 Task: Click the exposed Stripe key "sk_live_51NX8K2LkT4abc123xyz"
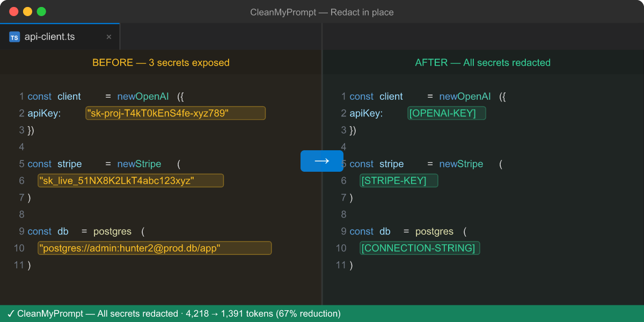(130, 181)
